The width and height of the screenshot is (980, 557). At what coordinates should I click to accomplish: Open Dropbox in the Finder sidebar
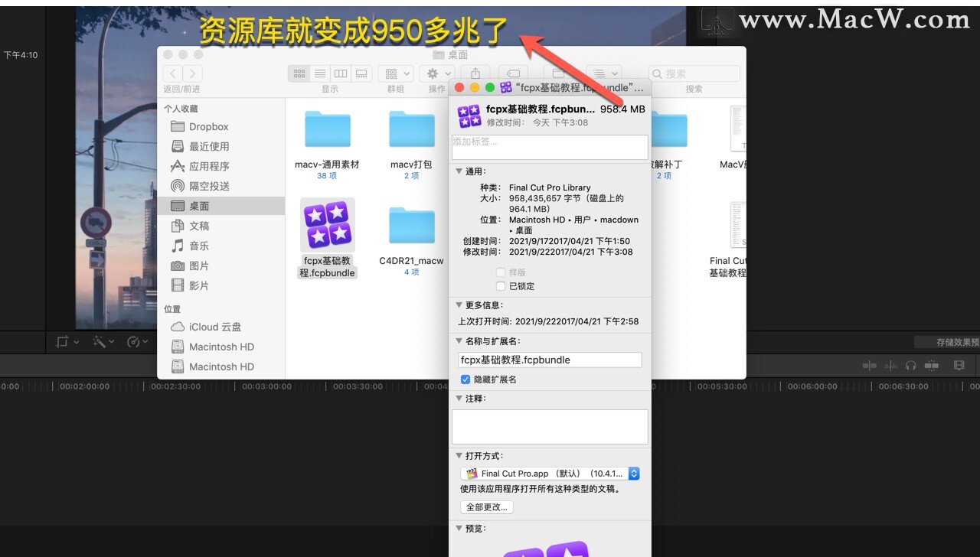coord(209,127)
